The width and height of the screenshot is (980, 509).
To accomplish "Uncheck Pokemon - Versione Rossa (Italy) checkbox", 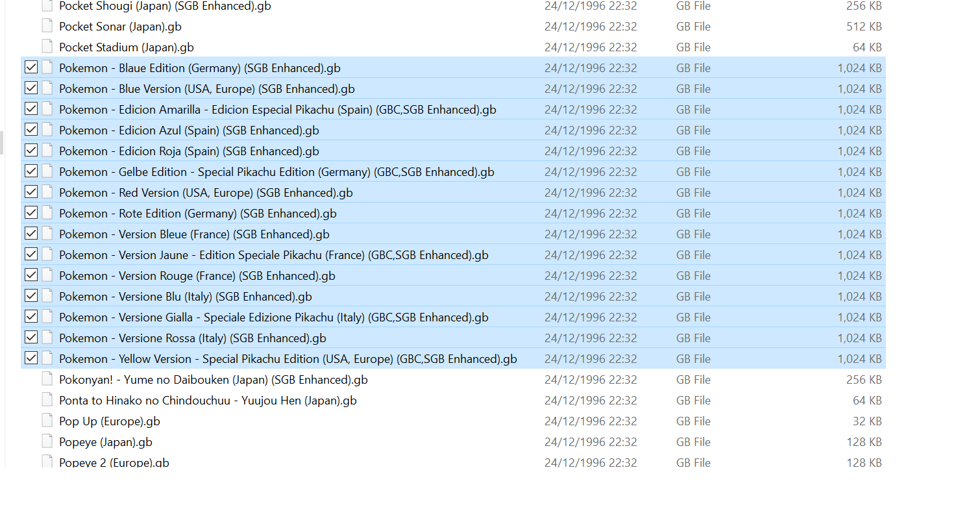I will tap(31, 337).
